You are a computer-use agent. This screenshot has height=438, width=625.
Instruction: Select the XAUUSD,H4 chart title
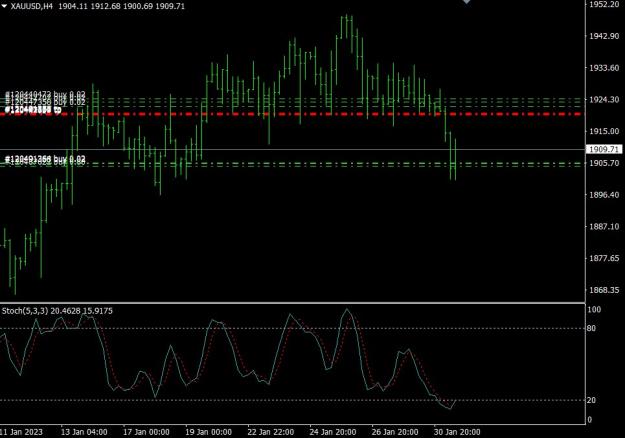(31, 6)
